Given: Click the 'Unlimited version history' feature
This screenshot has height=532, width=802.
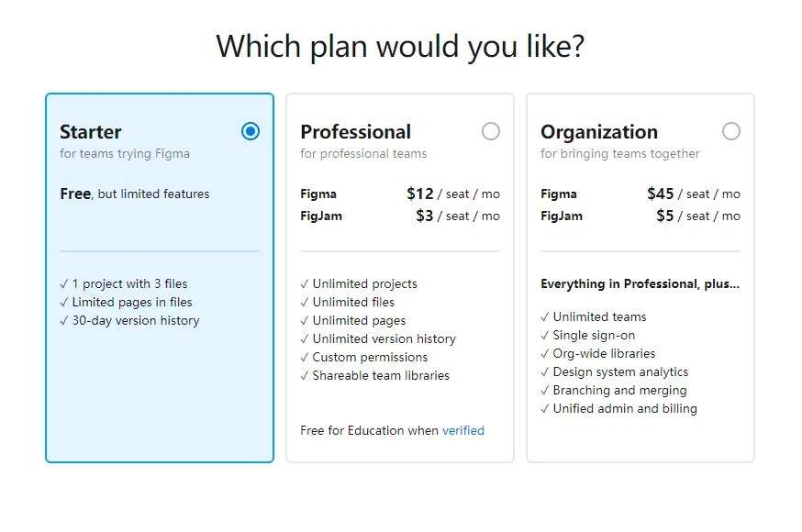Looking at the screenshot, I should (384, 338).
